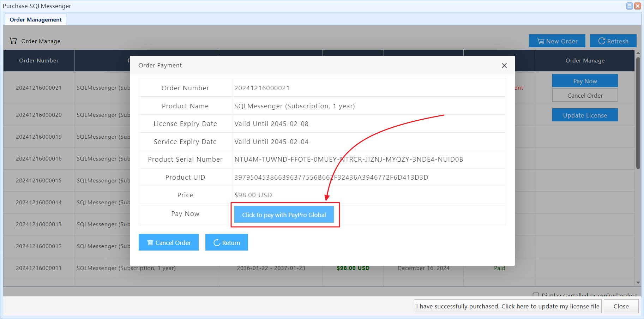Click the table scrollbar up arrow
Image resolution: width=644 pixels, height=319 pixels.
[x=638, y=53]
